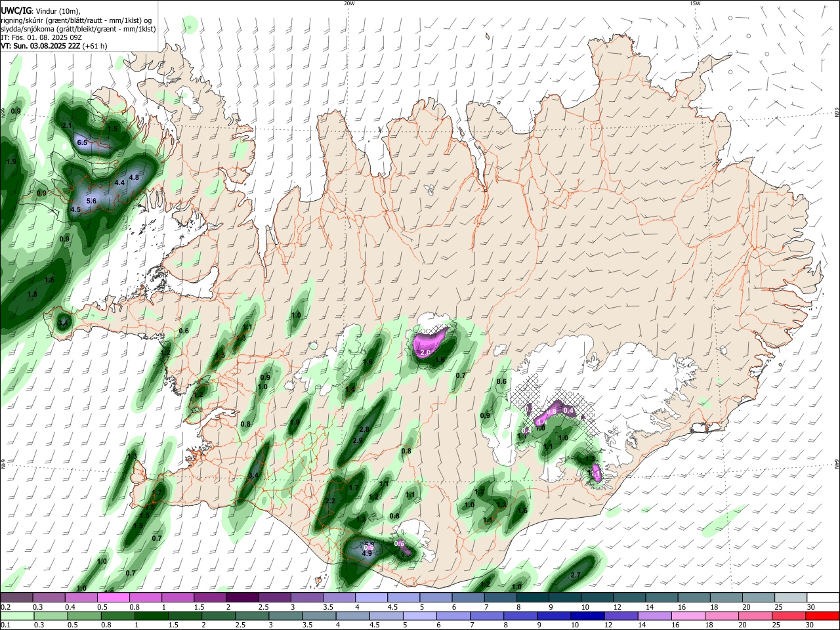
Task: Pick the crimson rain swatch at 25
Action: pyautogui.click(x=788, y=616)
